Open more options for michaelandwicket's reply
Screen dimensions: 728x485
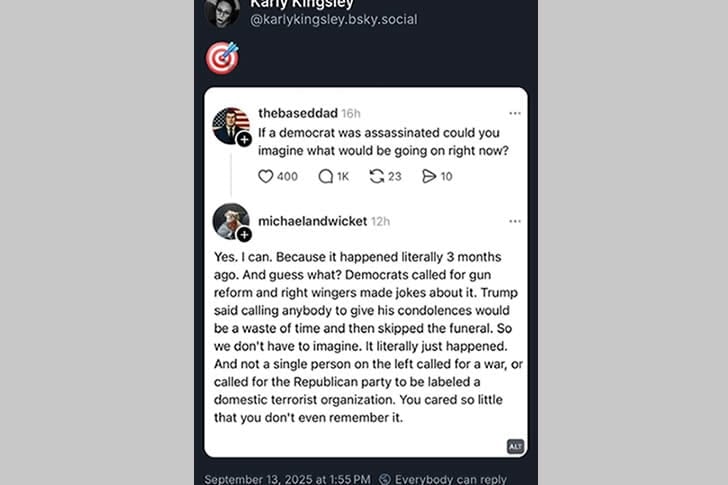pos(514,221)
